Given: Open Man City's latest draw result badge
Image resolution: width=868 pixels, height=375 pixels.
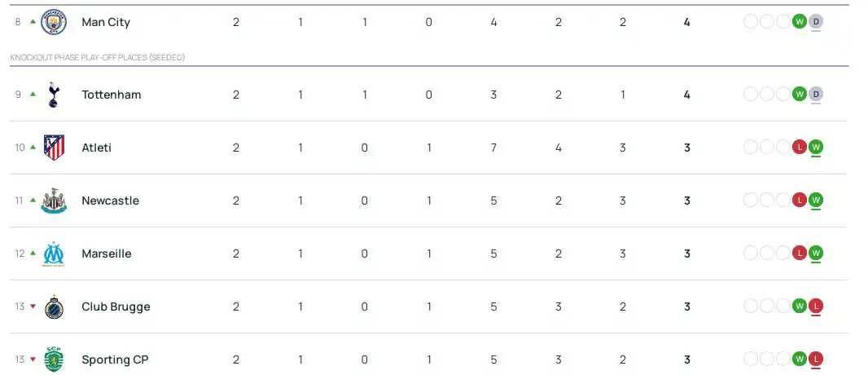Looking at the screenshot, I should [x=816, y=22].
